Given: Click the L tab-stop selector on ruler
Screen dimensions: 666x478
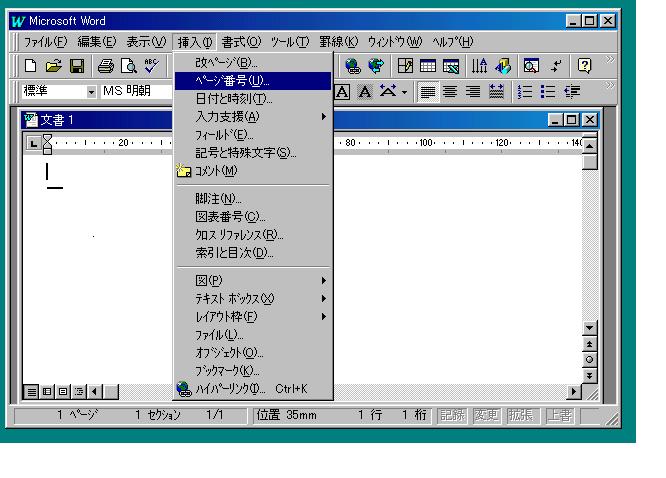Looking at the screenshot, I should [x=33, y=143].
